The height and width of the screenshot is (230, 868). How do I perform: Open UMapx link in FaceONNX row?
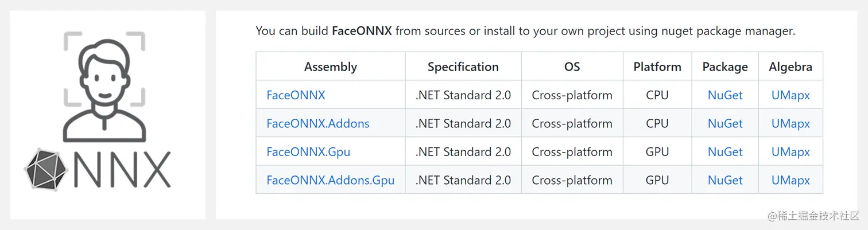[x=790, y=95]
